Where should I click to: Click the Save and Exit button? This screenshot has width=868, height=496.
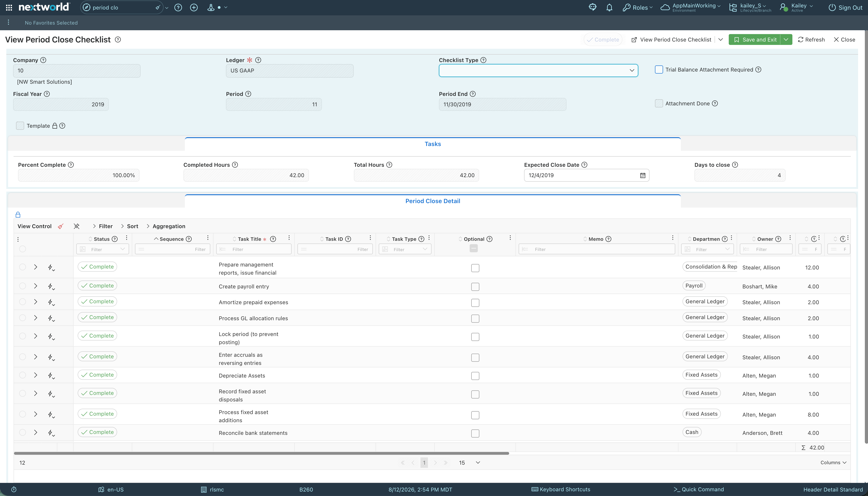755,39
